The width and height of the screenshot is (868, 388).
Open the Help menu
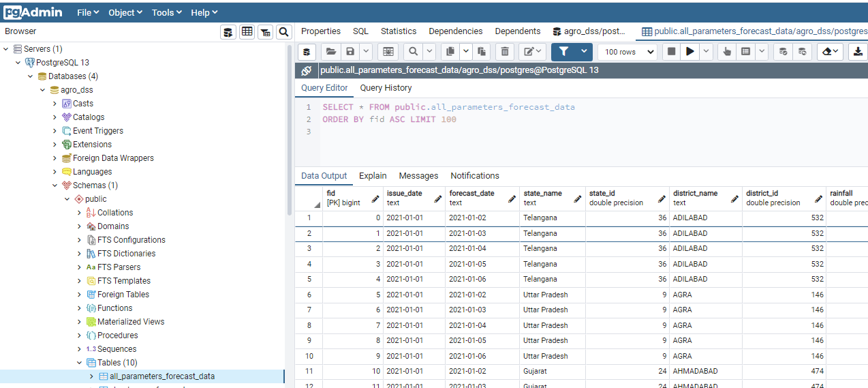(x=204, y=12)
